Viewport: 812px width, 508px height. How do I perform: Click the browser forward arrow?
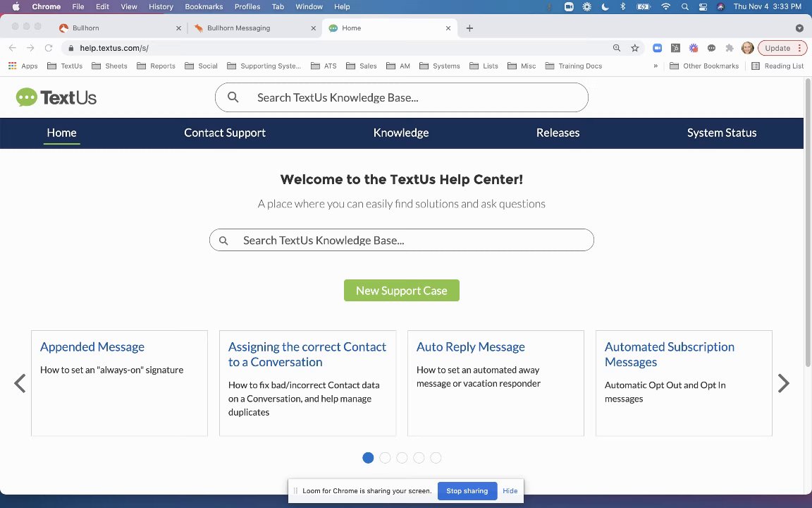pos(30,48)
